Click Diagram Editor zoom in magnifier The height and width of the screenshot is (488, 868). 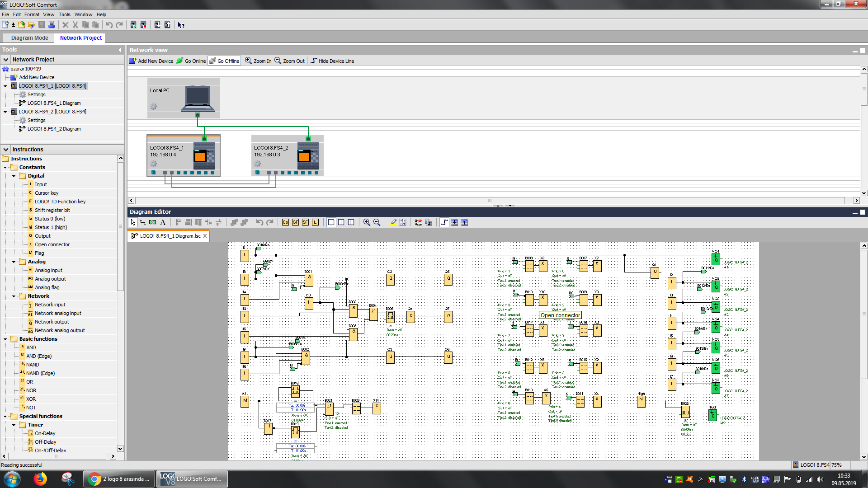[x=367, y=222]
